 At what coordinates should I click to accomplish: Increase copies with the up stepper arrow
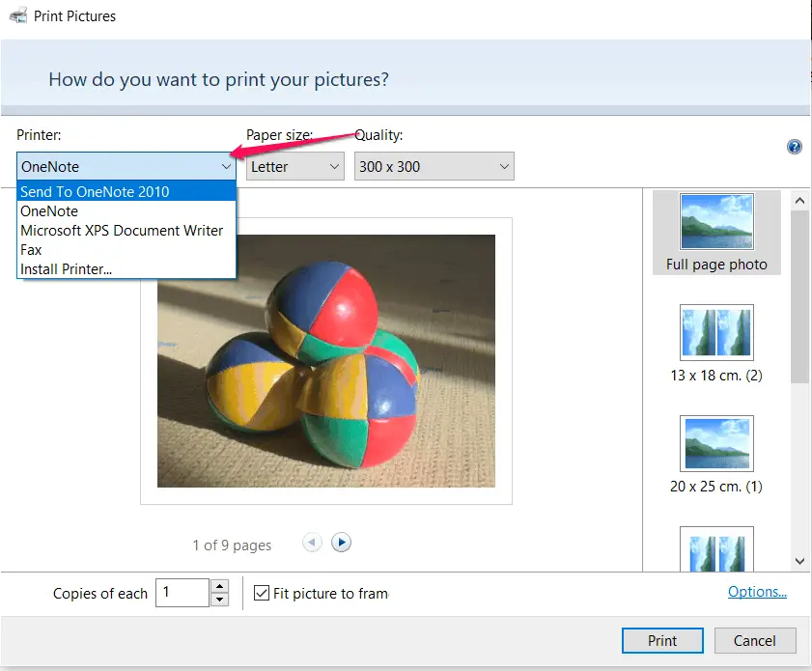click(x=219, y=586)
